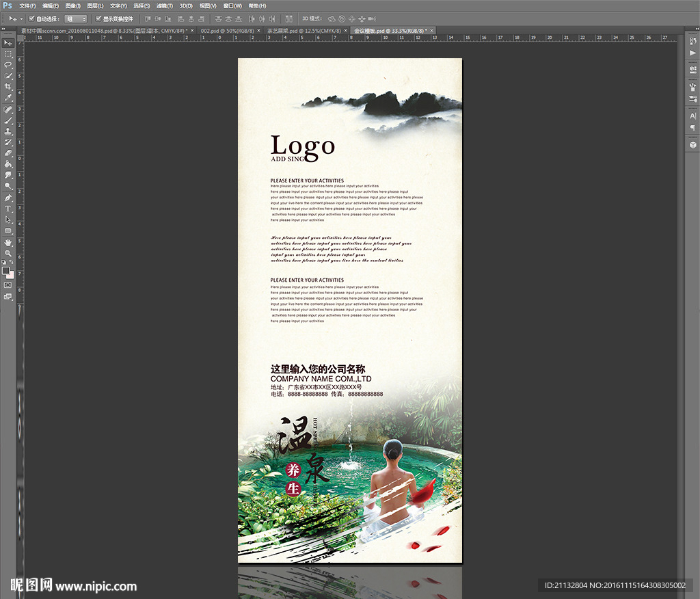Align top edges of layers
This screenshot has width=700, height=599.
click(x=148, y=18)
